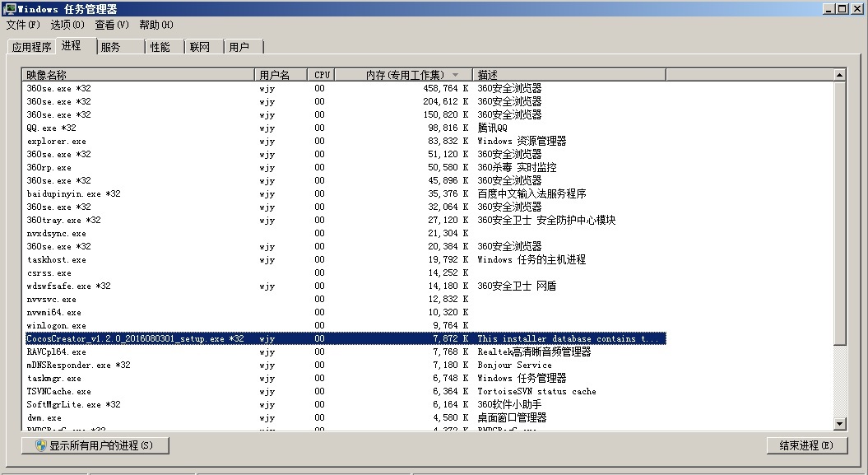Click the scrollbar up arrow

coord(840,75)
